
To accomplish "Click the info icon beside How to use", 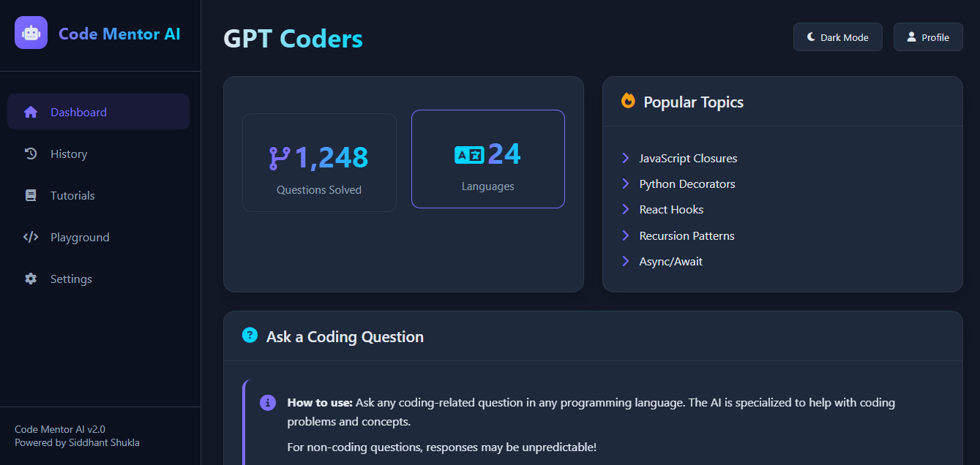I will point(268,402).
